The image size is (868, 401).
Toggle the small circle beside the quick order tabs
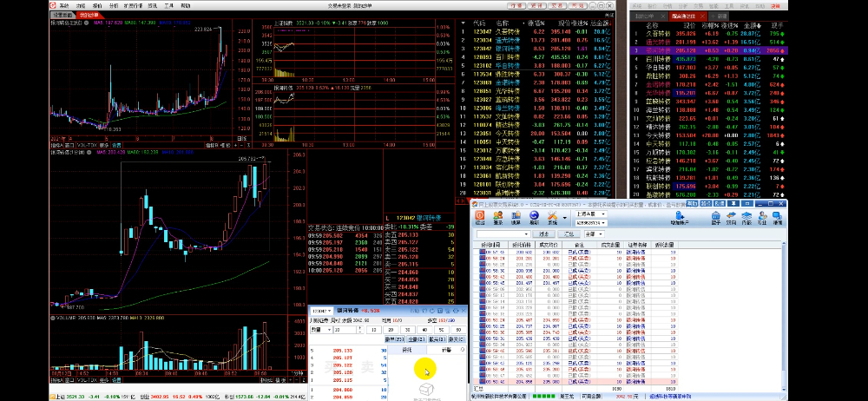point(463,350)
